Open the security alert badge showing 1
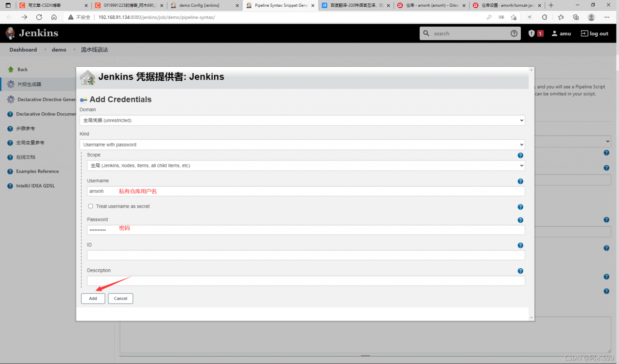Image resolution: width=619 pixels, height=364 pixels. tap(536, 33)
